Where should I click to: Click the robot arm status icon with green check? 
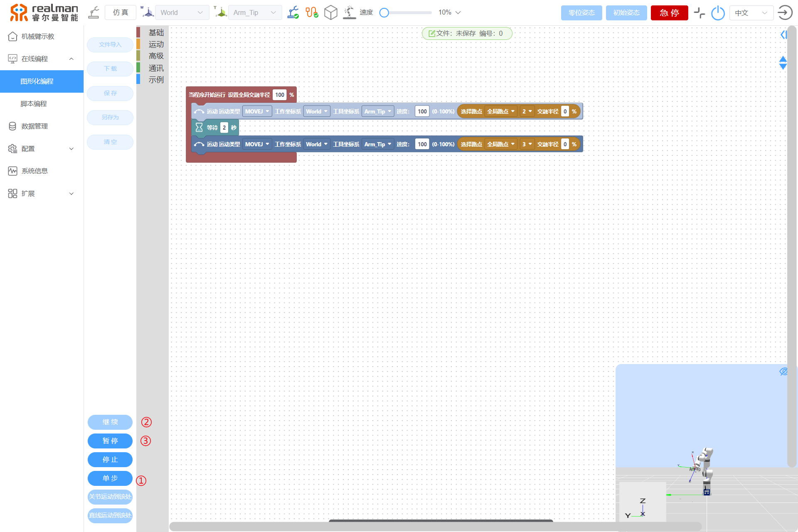[293, 12]
